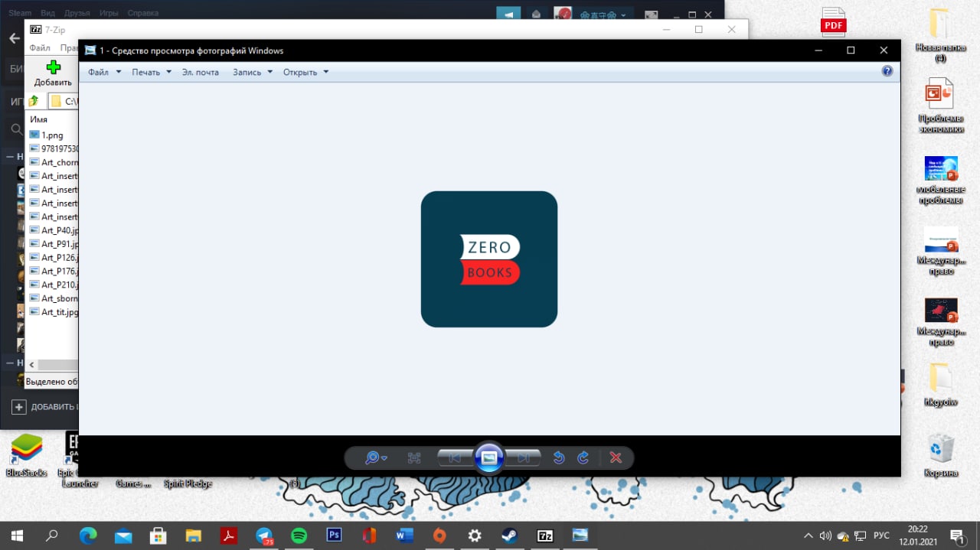
Task: Select Новая папка (4) desktop folder
Action: (x=940, y=35)
